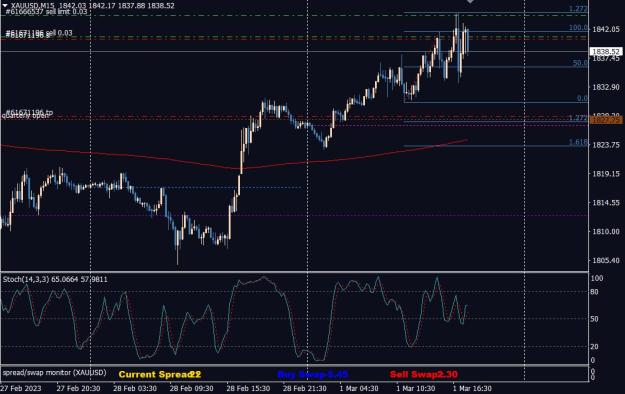This screenshot has height=394, width=625.
Task: Select the topmost Fibonacci 1.272 label
Action: point(578,9)
